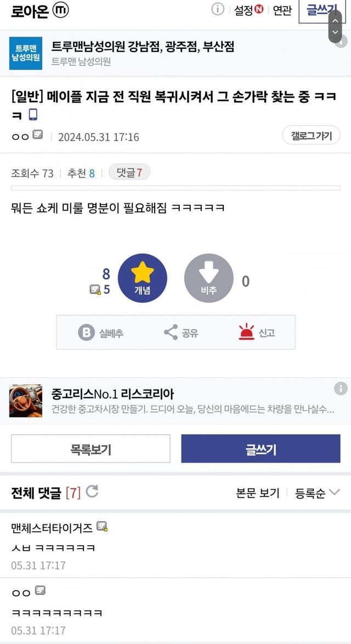Click the 실베추 B icon
This screenshot has height=644, width=351.
coord(86,332)
